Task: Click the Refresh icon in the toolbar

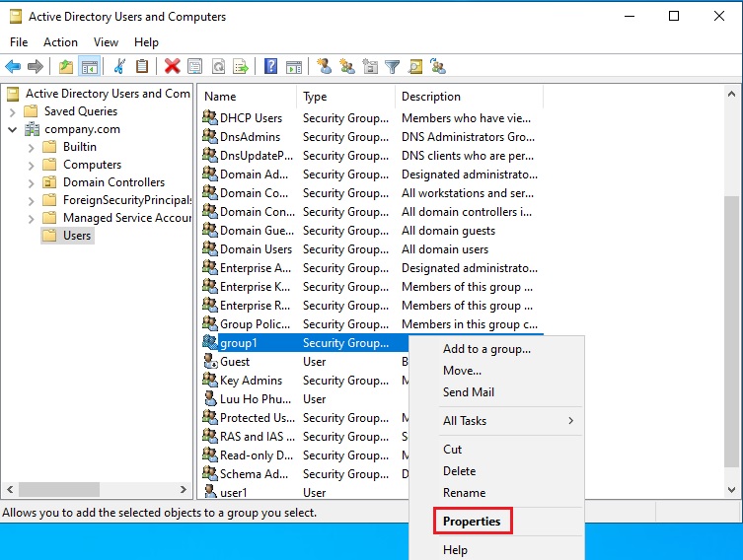Action: (x=217, y=67)
